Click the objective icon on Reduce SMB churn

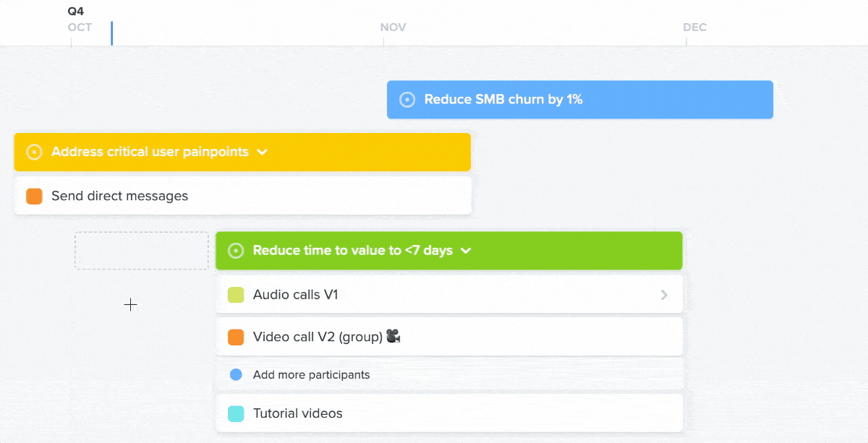click(407, 100)
